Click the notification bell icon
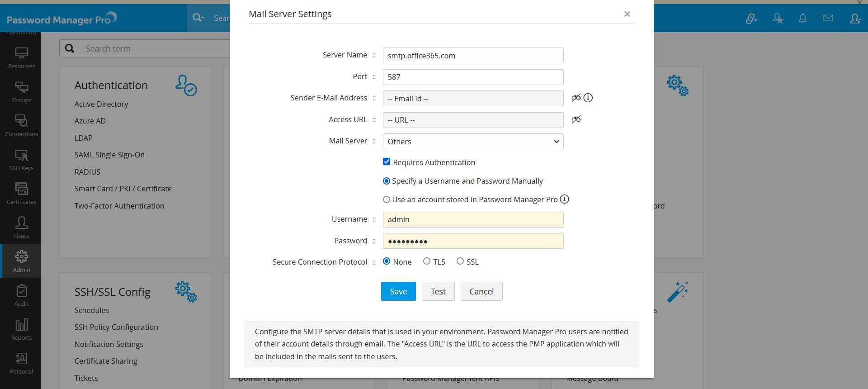 (x=802, y=19)
